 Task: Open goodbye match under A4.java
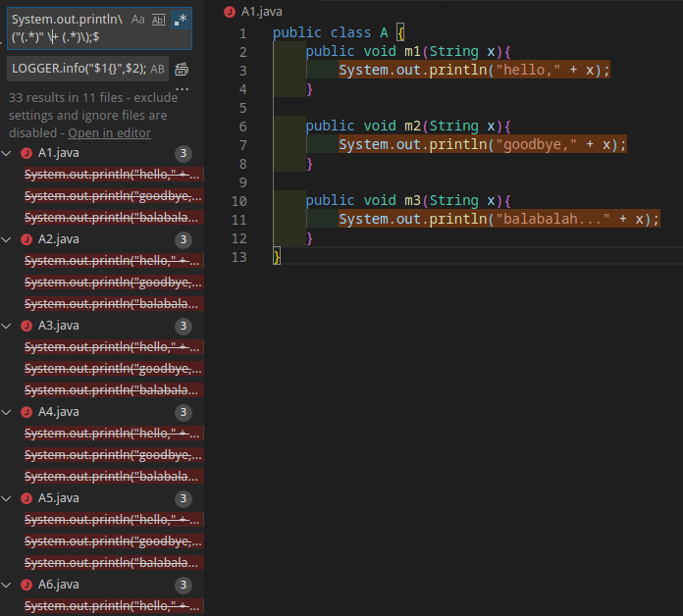coord(114,455)
